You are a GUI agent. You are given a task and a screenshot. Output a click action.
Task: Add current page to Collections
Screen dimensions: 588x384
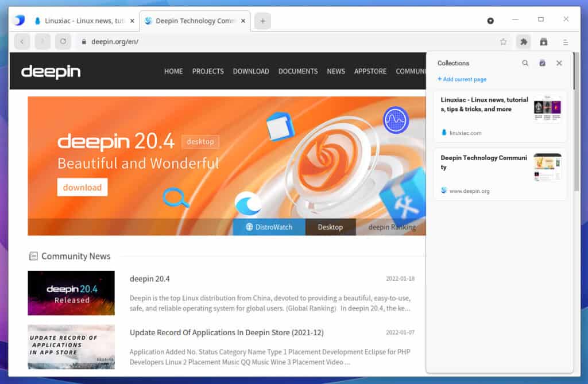[462, 79]
